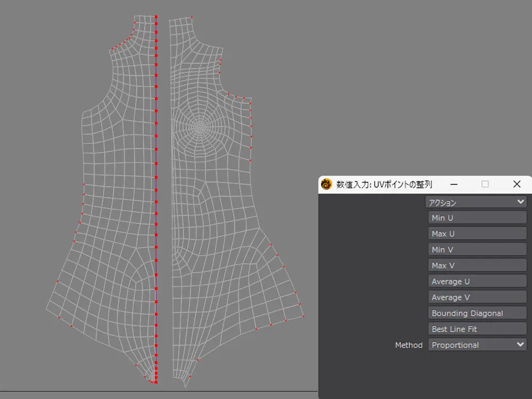Select the Average V button
Screen dimensions: 532x399
pos(477,297)
